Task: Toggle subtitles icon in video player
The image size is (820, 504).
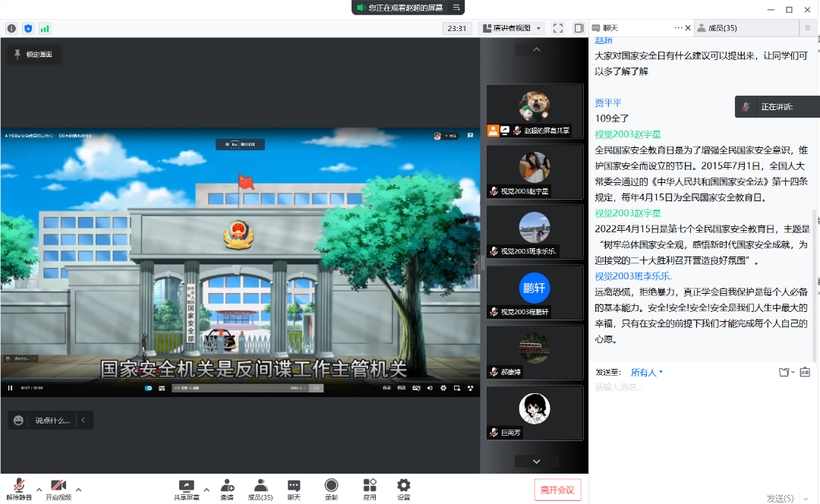Action: (416, 388)
